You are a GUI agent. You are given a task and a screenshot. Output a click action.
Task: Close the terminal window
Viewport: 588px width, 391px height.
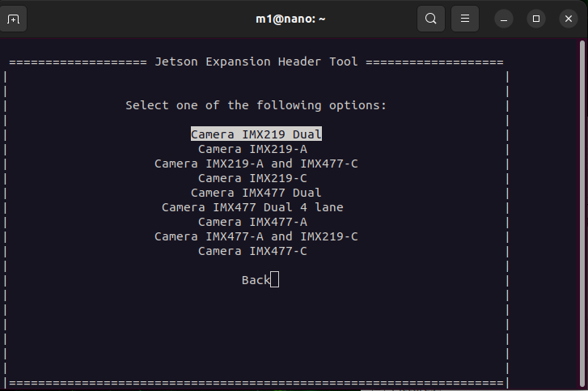tap(566, 18)
